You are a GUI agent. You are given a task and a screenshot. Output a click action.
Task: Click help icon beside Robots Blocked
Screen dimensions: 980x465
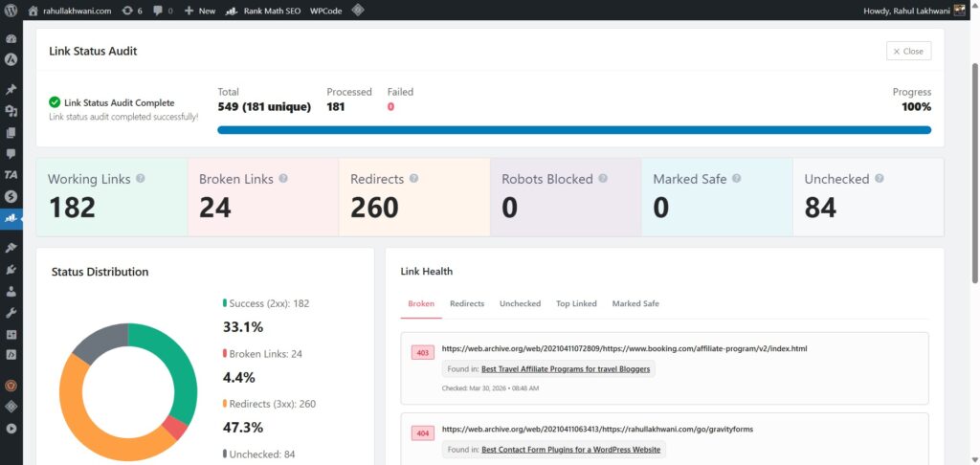tap(603, 179)
